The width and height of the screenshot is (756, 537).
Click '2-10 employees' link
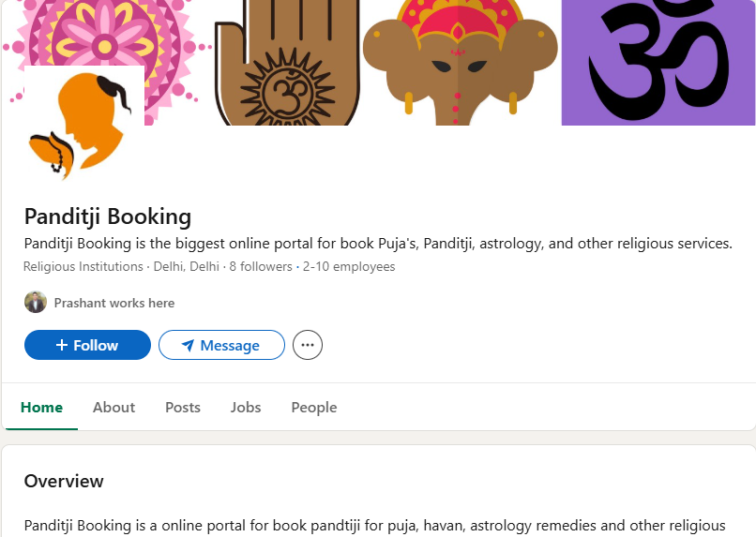pos(349,266)
